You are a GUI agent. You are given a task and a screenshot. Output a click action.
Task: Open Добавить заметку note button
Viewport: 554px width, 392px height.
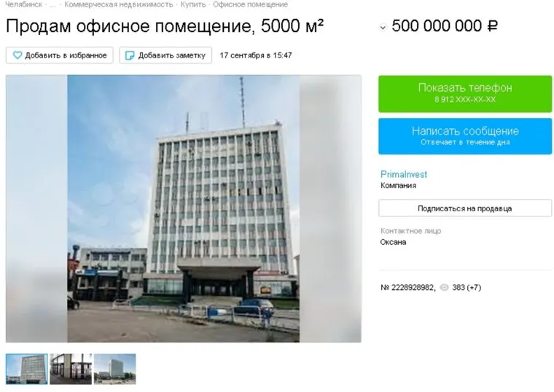pyautogui.click(x=165, y=55)
